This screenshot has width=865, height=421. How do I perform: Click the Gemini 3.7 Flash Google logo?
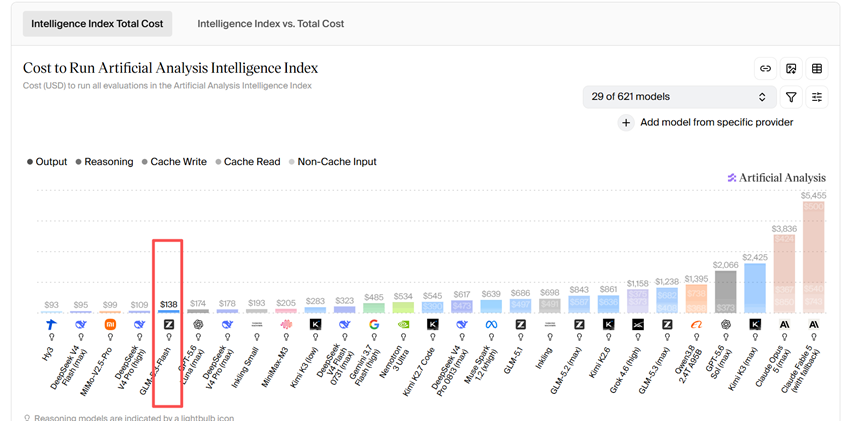[374, 324]
